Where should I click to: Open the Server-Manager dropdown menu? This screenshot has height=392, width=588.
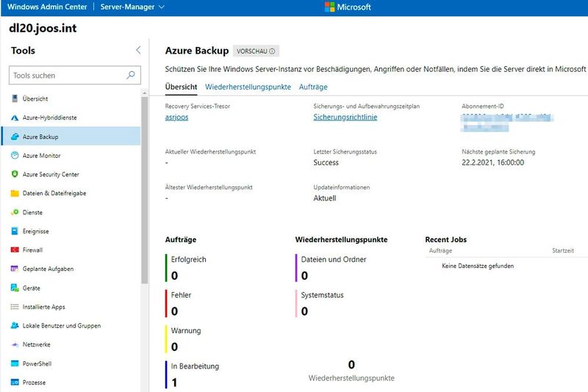click(132, 7)
